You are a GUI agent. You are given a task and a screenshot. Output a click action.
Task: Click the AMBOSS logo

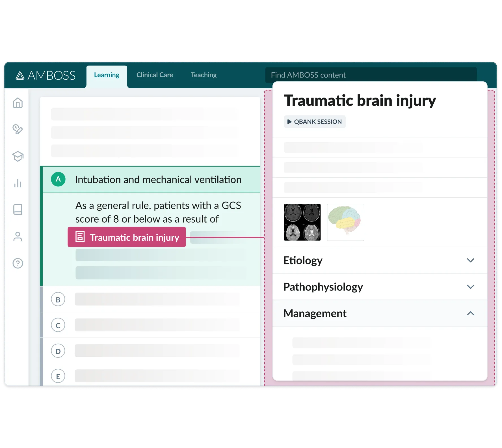pos(46,75)
